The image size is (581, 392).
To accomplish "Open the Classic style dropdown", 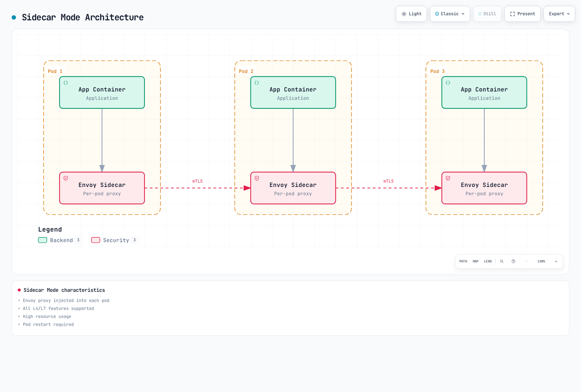I will coord(450,14).
